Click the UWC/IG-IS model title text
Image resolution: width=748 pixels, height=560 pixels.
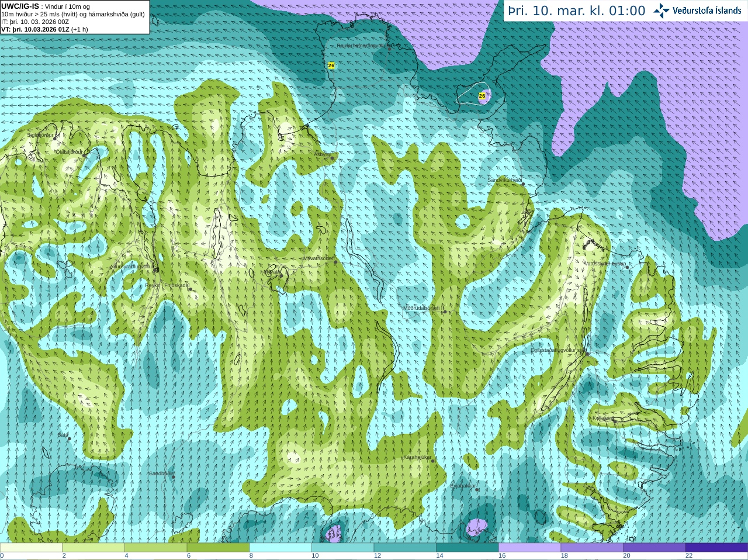click(x=20, y=6)
